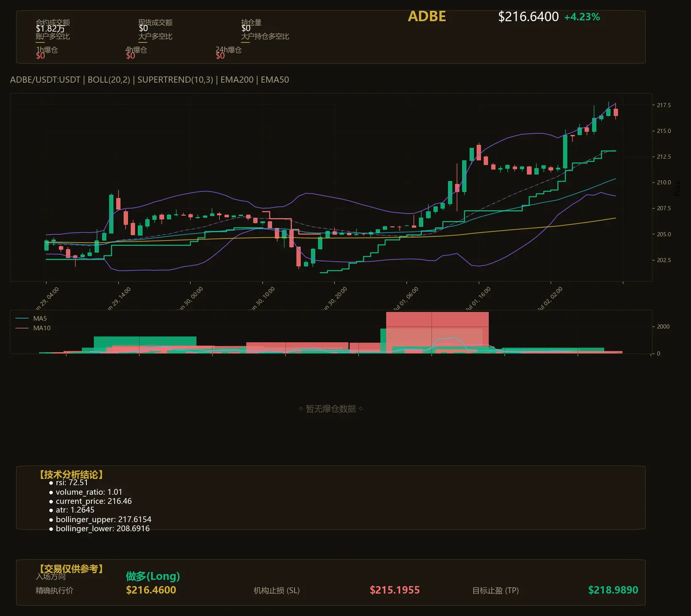
Task: Click the 205.0 price axis label
Action: coord(664,234)
